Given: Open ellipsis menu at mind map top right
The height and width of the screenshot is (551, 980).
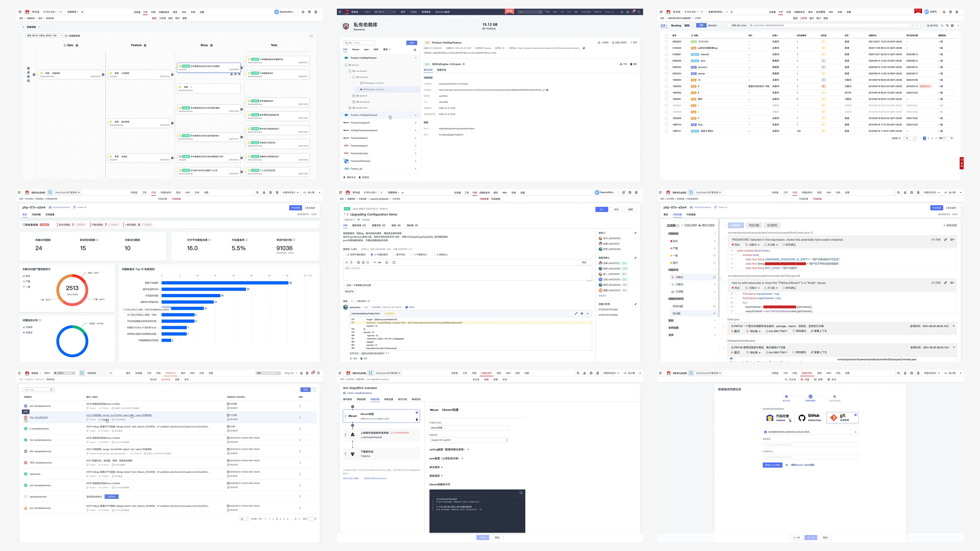Looking at the screenshot, I should point(311,36).
